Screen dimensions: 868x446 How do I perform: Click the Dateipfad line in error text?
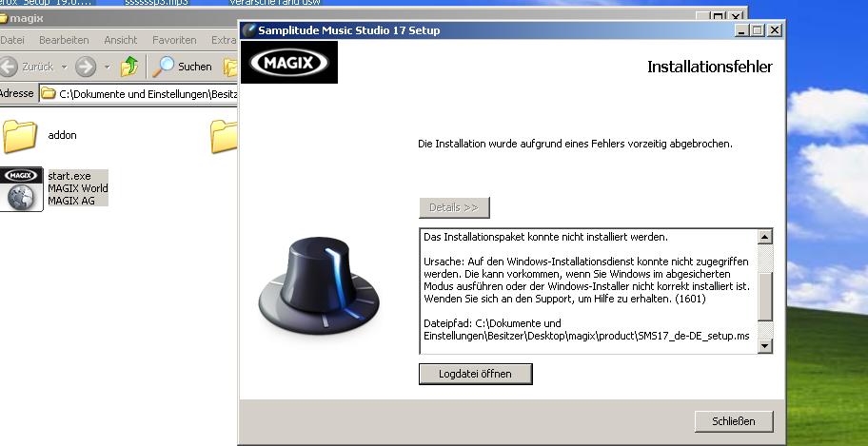586,329
